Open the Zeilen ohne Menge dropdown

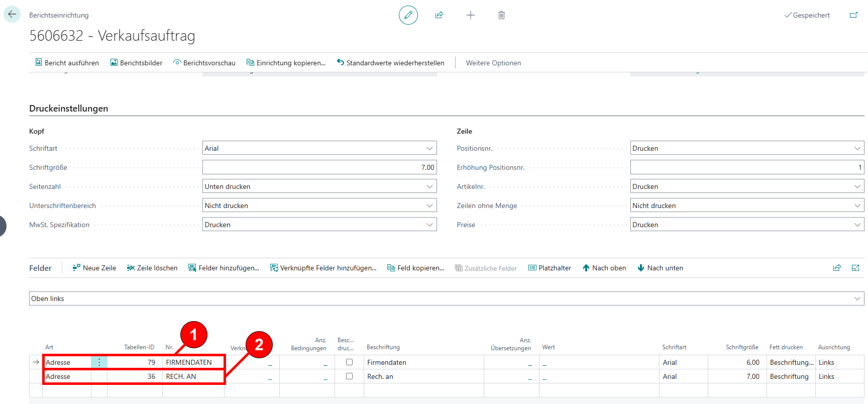(x=746, y=206)
